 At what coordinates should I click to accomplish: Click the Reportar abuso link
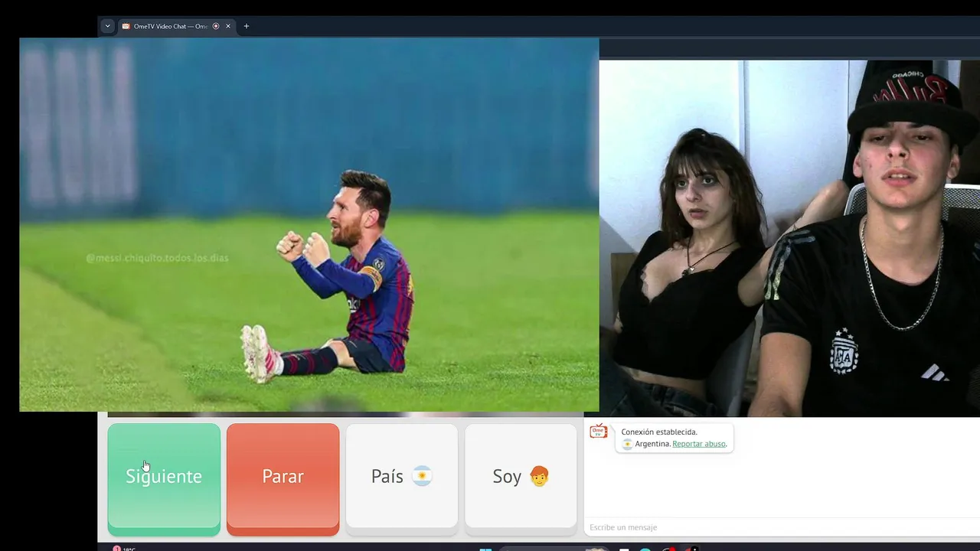[x=699, y=444]
